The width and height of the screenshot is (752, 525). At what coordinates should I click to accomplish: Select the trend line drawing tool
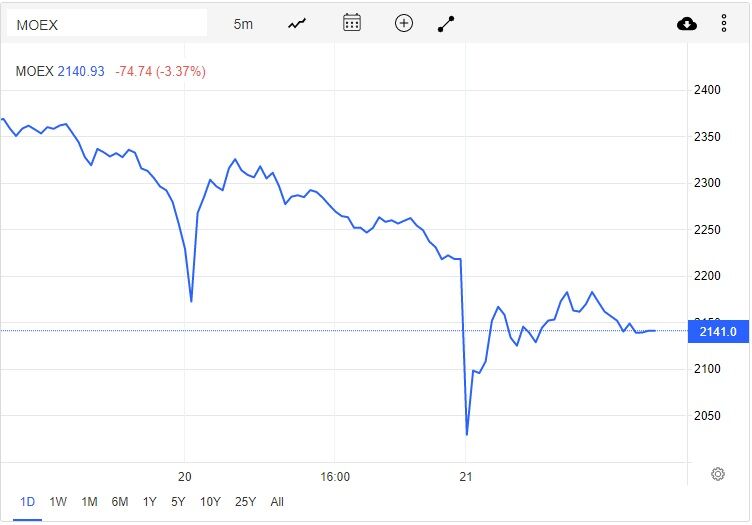(446, 23)
